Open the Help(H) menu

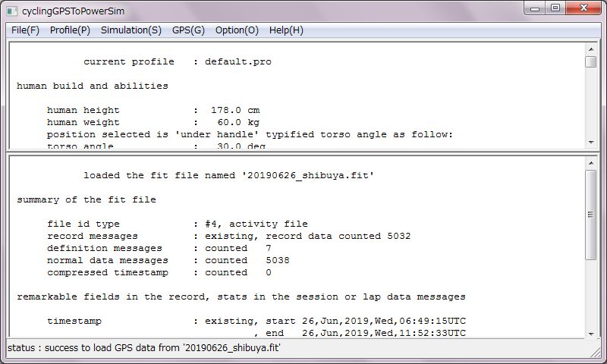tap(287, 30)
